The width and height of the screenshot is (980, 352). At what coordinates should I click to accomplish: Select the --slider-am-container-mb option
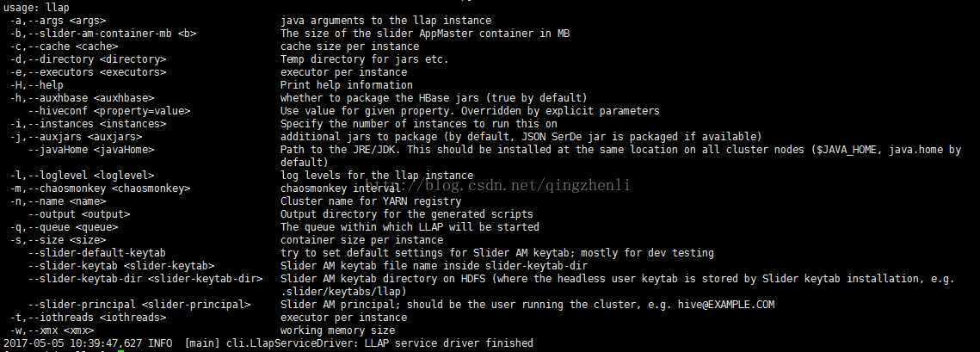pyautogui.click(x=102, y=34)
